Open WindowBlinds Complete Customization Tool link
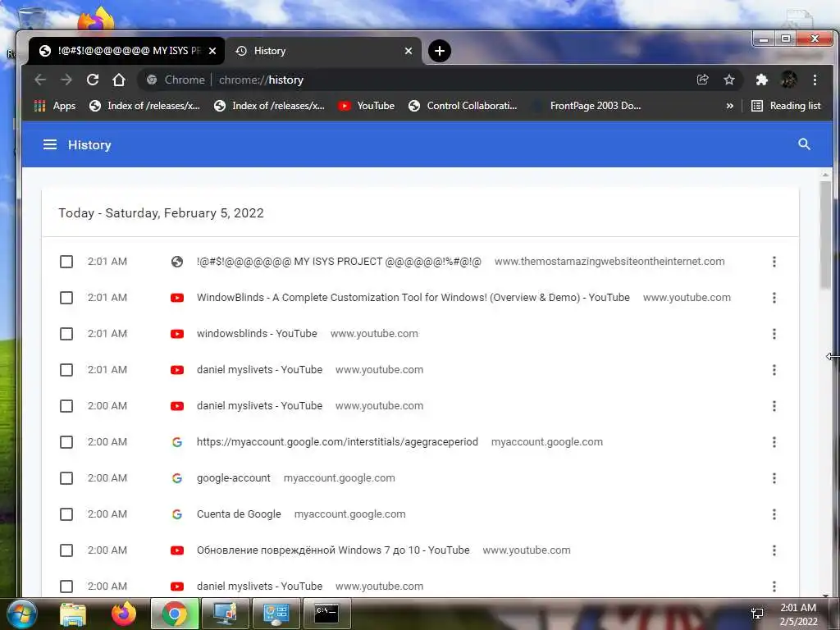Screen dimensions: 840x630 (x=413, y=298)
